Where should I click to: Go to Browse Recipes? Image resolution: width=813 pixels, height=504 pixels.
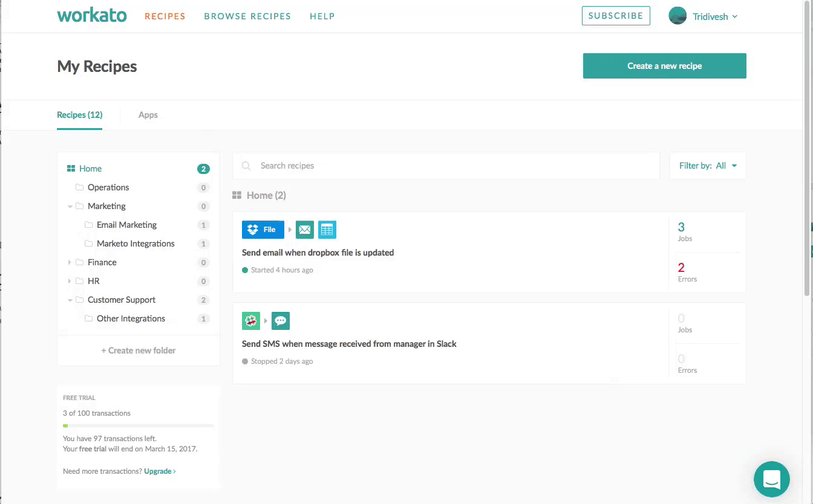coord(247,16)
